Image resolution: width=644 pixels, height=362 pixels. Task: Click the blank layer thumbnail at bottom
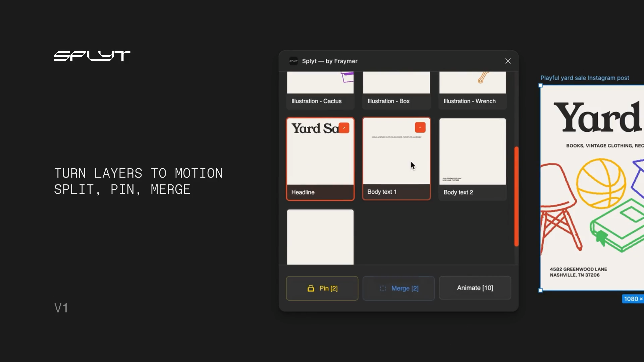click(x=320, y=237)
